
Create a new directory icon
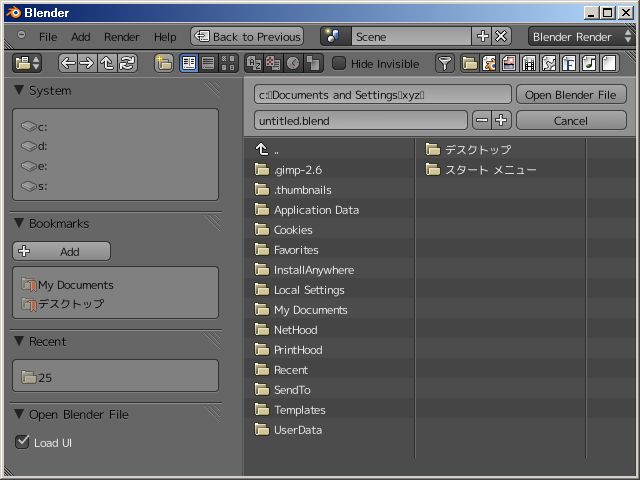(x=164, y=63)
